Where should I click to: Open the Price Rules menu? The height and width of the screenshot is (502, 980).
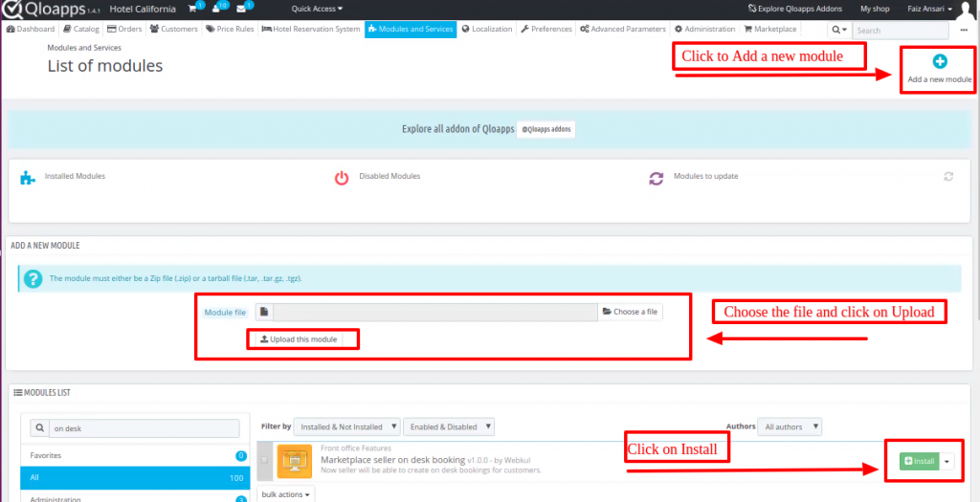pos(230,29)
